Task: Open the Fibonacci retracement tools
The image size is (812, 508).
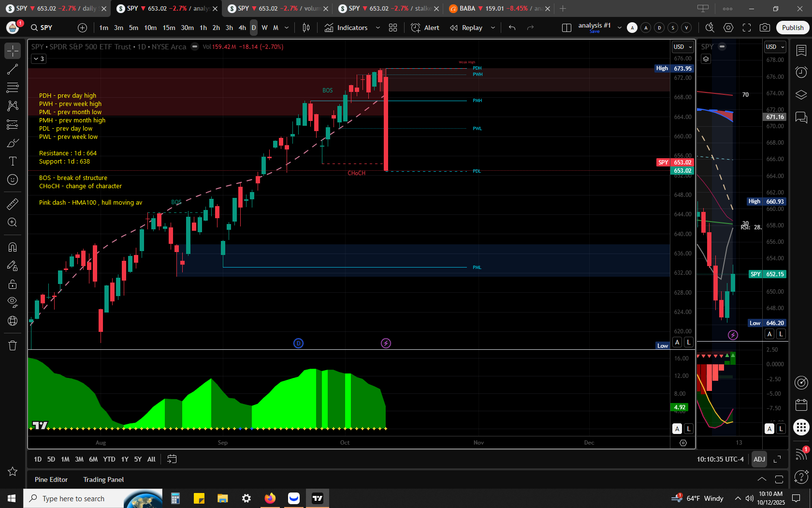Action: point(13,88)
